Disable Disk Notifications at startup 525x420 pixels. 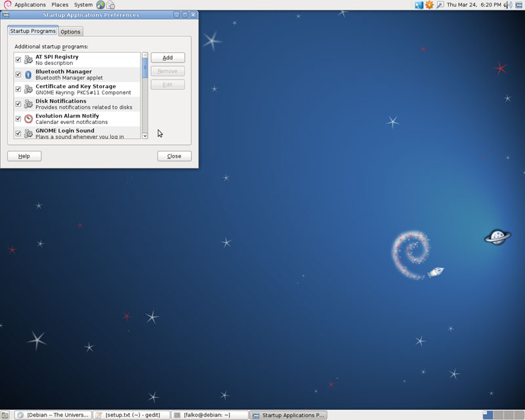(x=18, y=104)
